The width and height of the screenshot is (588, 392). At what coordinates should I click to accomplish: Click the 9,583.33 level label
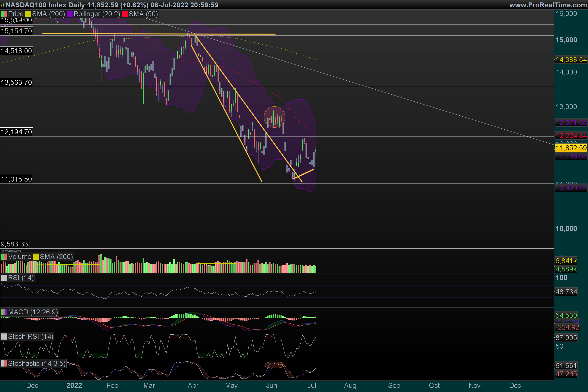pyautogui.click(x=14, y=244)
